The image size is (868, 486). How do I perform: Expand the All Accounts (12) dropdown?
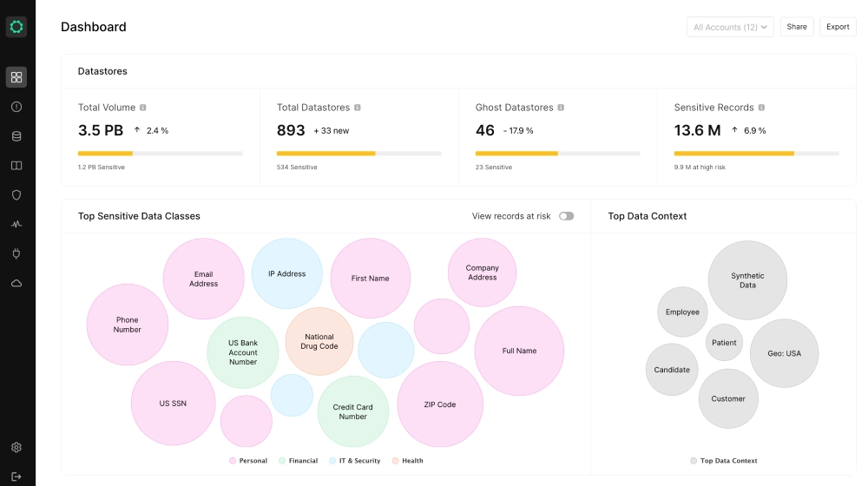tap(730, 27)
